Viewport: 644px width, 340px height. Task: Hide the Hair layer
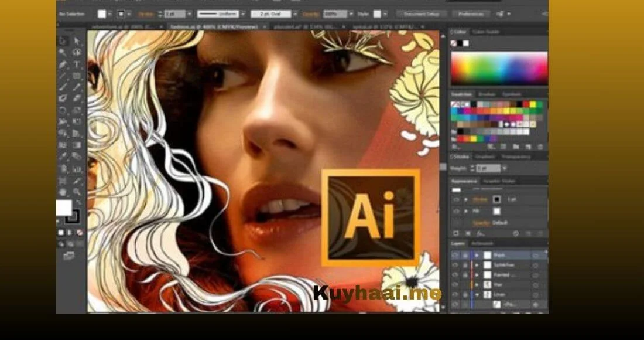point(455,284)
